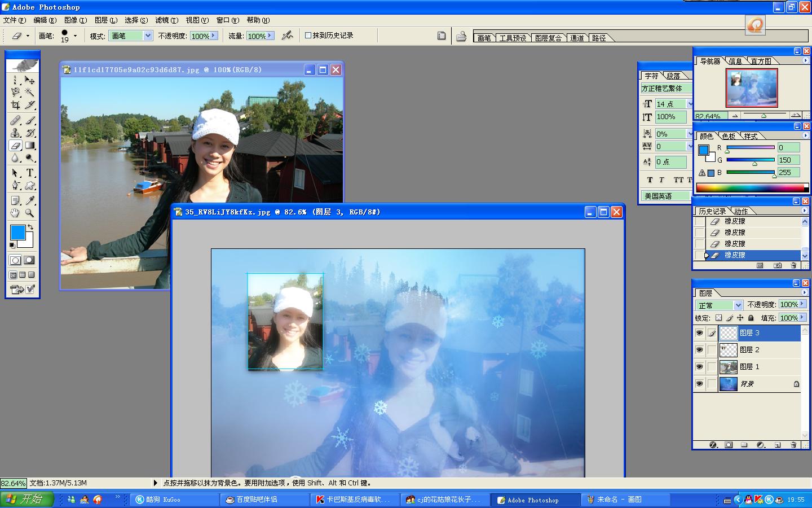The width and height of the screenshot is (812, 508).
Task: Switch to Quick Mask mode
Action: [x=29, y=260]
